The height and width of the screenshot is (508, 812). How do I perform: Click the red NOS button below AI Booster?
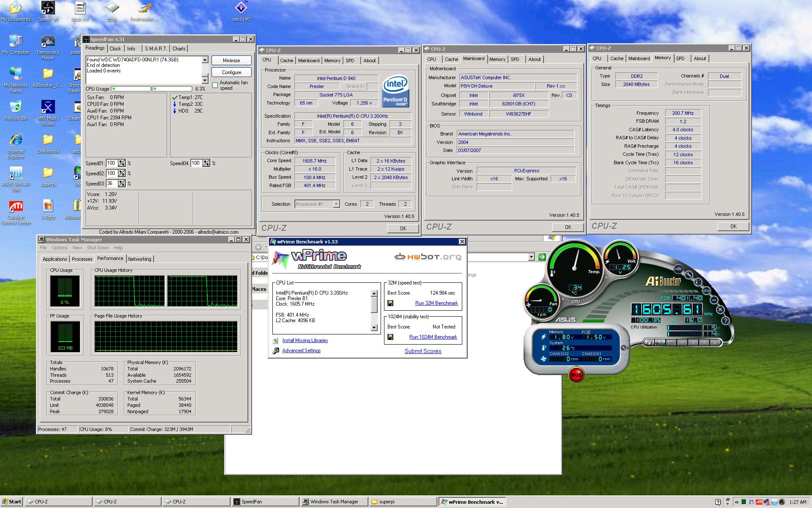click(576, 375)
